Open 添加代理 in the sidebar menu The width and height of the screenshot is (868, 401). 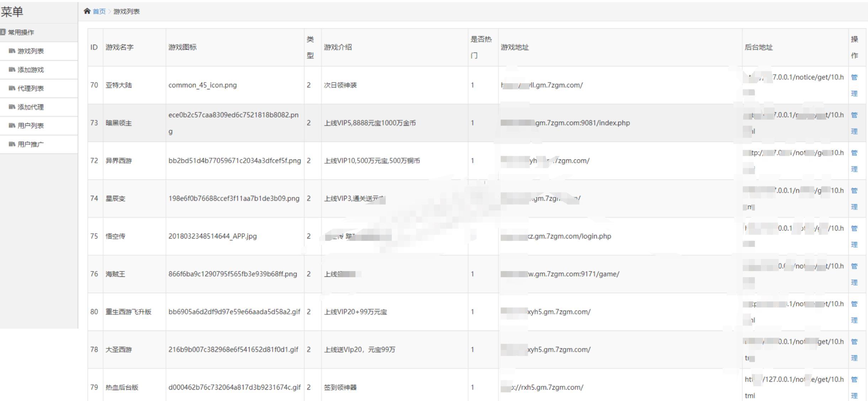39,107
